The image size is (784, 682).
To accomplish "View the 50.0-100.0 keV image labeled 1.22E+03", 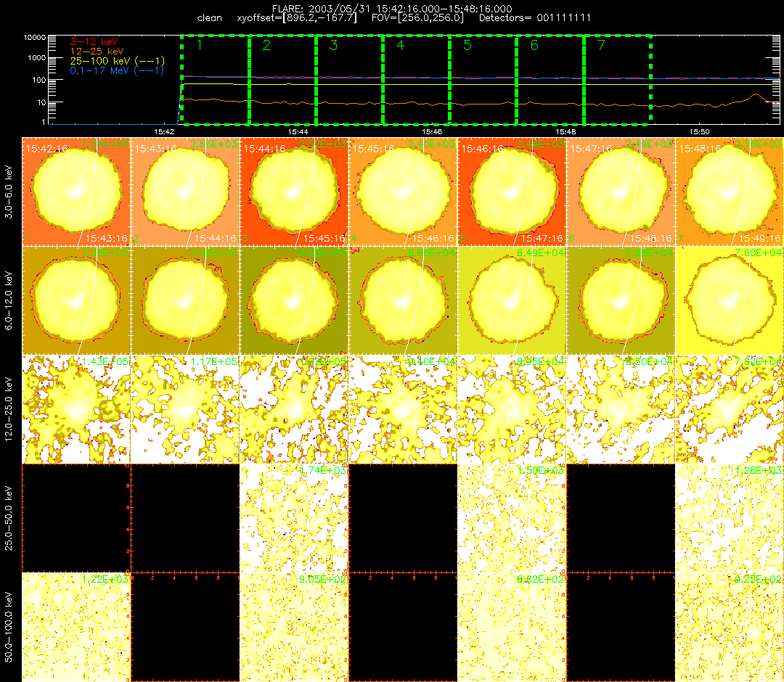I will (x=76, y=627).
